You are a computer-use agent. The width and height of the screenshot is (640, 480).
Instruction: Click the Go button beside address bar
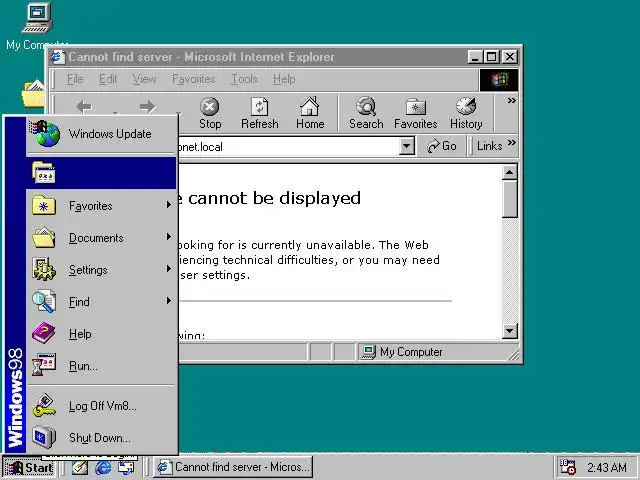coord(442,146)
